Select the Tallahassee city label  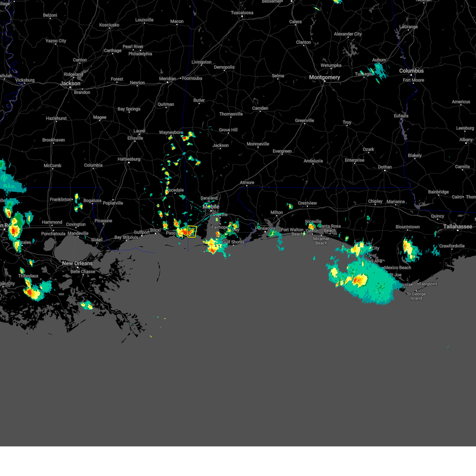(458, 226)
